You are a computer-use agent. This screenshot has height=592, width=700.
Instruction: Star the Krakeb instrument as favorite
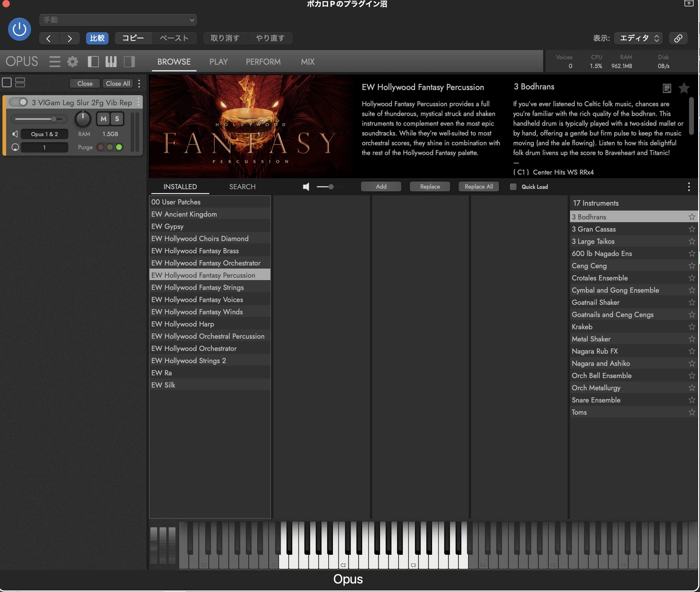click(x=692, y=327)
